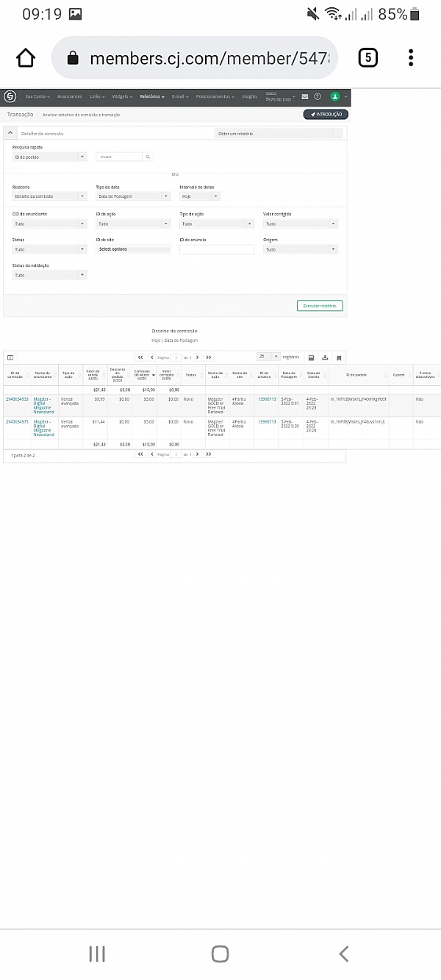Go to next page in bottom pager
Image resolution: width=441 pixels, height=980 pixels.
(x=197, y=454)
